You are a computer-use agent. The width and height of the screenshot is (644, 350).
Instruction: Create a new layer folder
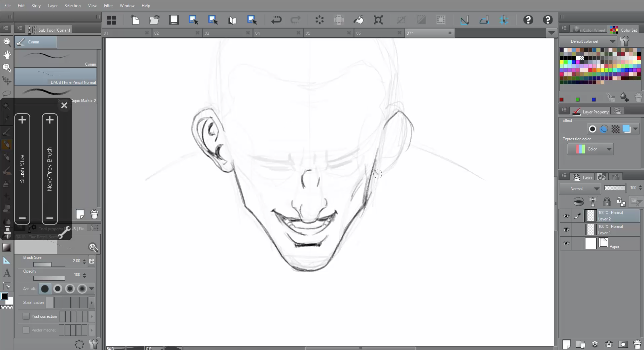click(x=580, y=344)
